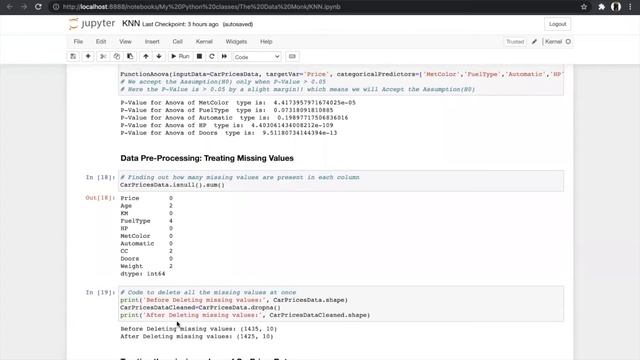The height and width of the screenshot is (360, 640).
Task: Click the browser address bar URL
Action: (202, 7)
